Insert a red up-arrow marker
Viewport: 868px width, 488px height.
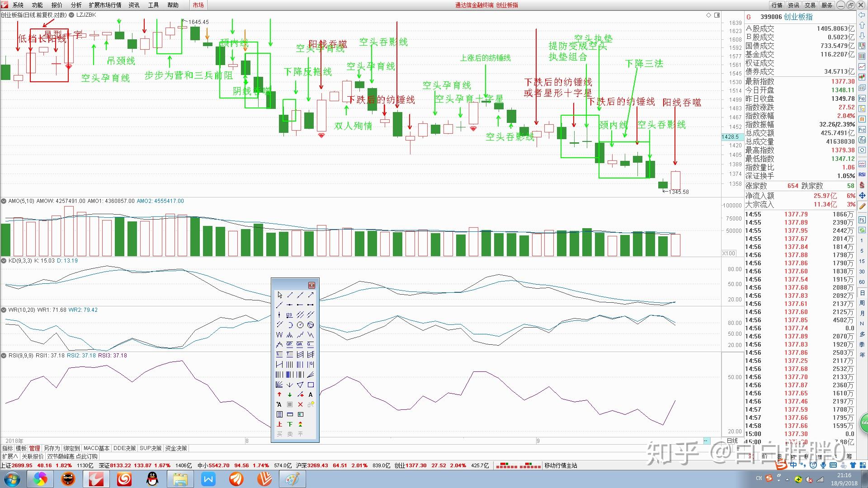tap(279, 394)
